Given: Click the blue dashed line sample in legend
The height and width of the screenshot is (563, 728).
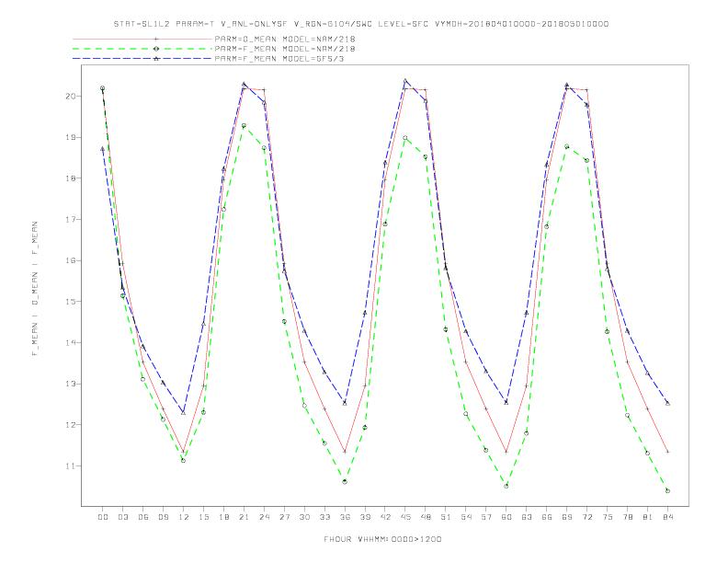Looking at the screenshot, I should (142, 59).
